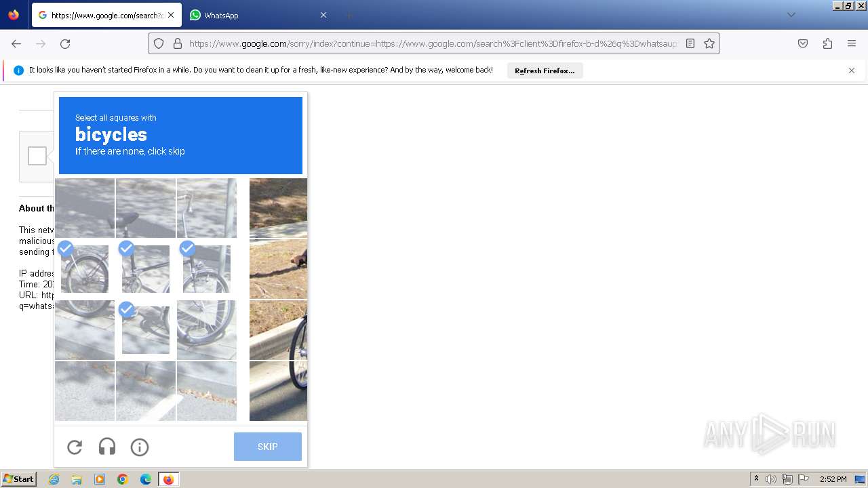
Task: Reload the captcha challenge
Action: (x=75, y=447)
